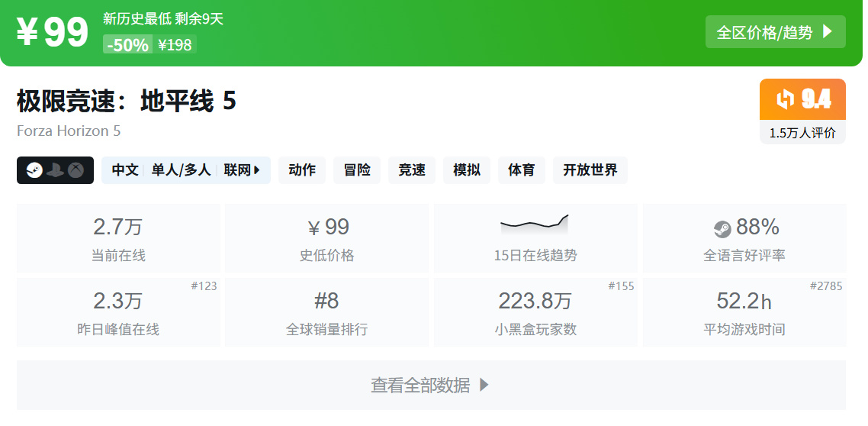Expand the 中文 单人/多人 联网 info tag
Viewport: 868px width, 426px height.
click(x=185, y=170)
